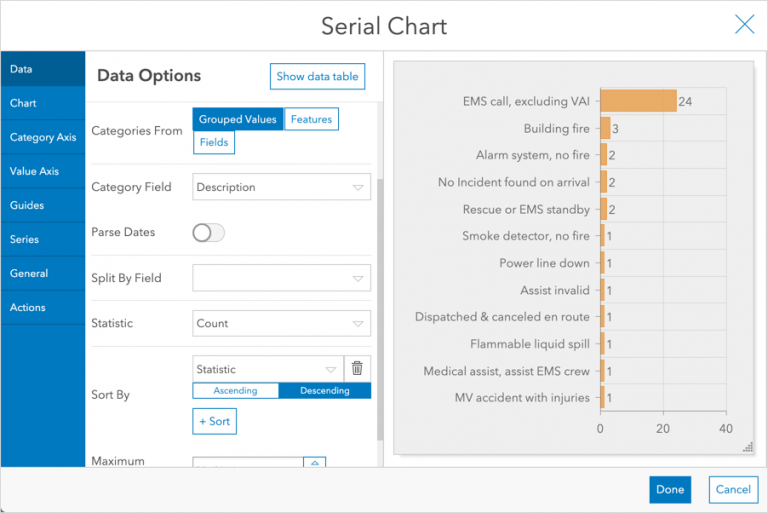Image resolution: width=768 pixels, height=513 pixels.
Task: Open the Series tab
Action: [43, 240]
